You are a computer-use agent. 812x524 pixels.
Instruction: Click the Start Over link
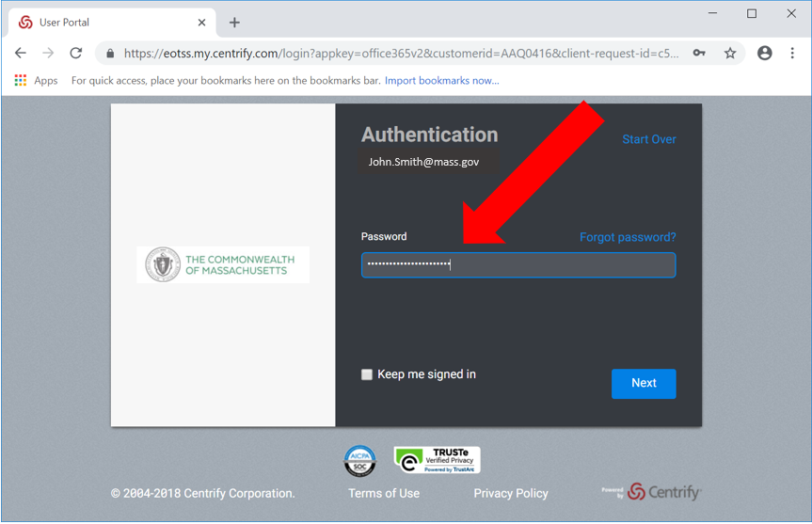point(649,139)
